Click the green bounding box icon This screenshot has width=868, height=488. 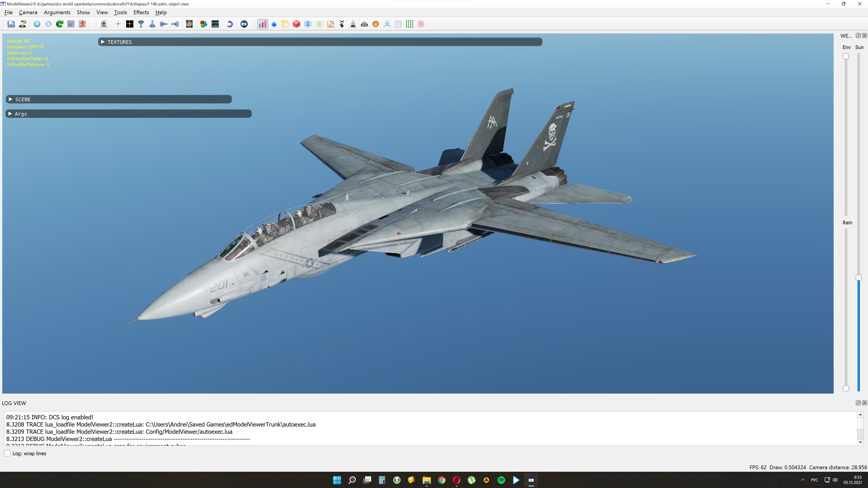click(319, 24)
